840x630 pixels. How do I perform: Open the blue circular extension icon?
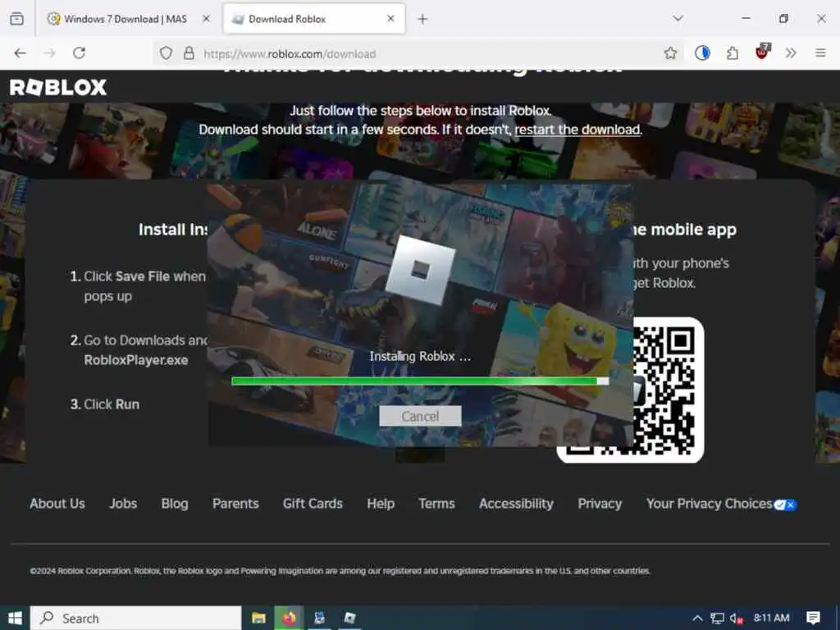[702, 53]
